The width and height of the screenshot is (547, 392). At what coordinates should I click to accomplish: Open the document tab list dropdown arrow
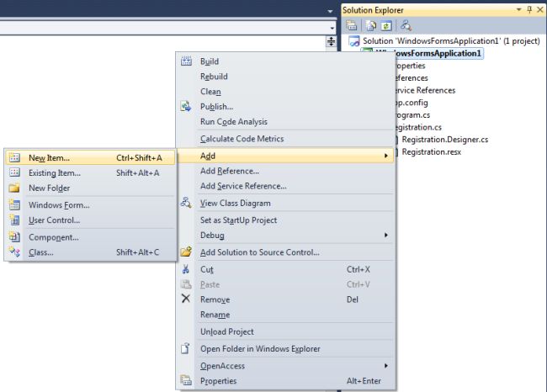(330, 12)
